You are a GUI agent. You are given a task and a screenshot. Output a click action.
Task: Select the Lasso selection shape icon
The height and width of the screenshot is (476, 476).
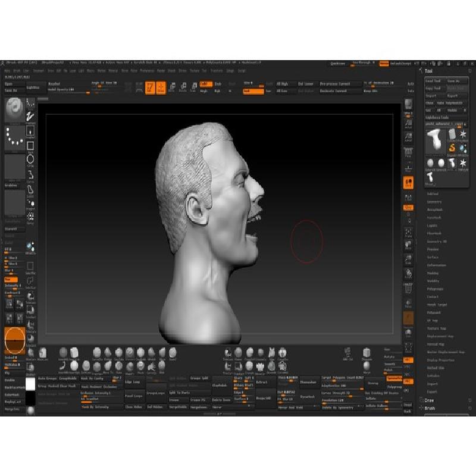[30, 191]
